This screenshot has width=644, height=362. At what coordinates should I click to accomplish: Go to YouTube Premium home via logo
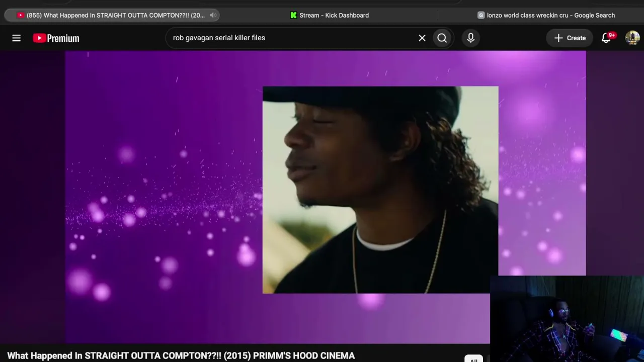pyautogui.click(x=56, y=38)
